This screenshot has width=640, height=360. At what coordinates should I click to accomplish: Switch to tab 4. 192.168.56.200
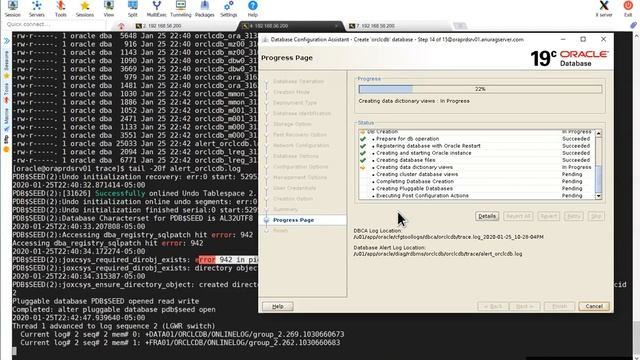[x=291, y=26]
